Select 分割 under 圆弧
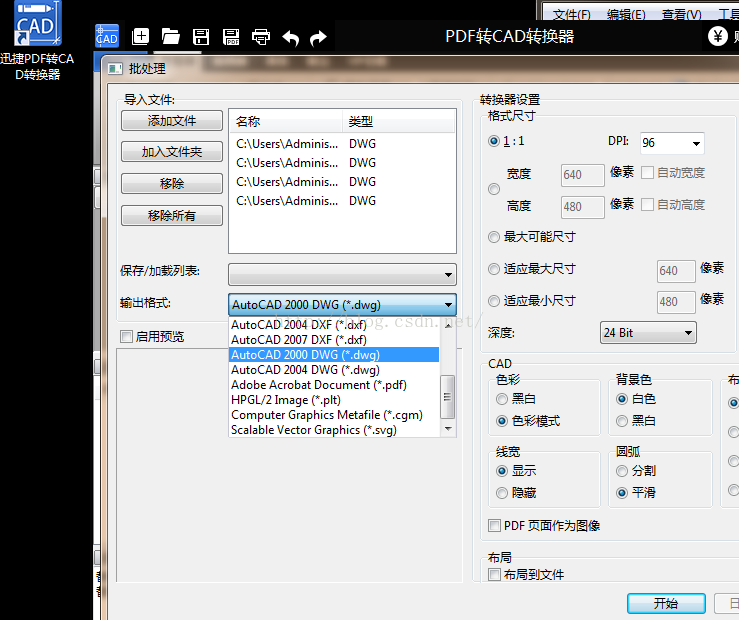The width and height of the screenshot is (739, 620). click(622, 471)
